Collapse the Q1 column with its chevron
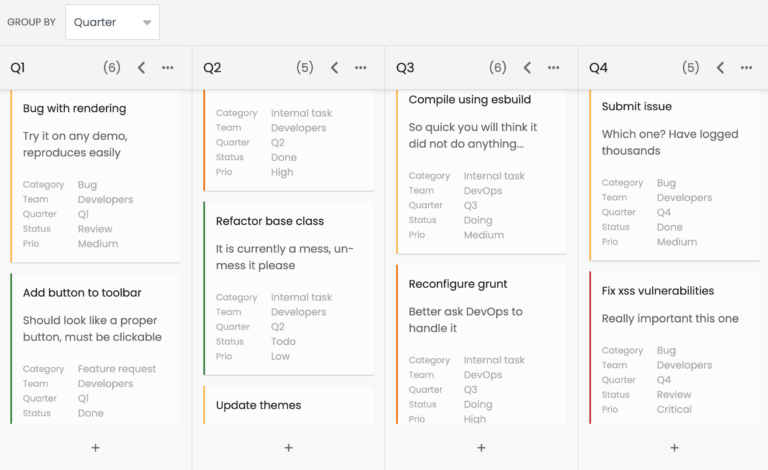The height and width of the screenshot is (470, 768). [x=141, y=68]
